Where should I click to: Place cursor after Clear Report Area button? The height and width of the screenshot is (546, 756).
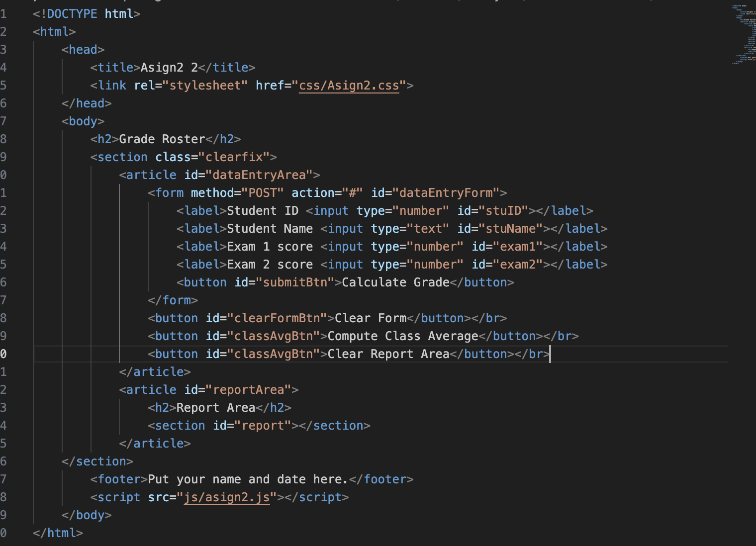[x=550, y=354]
